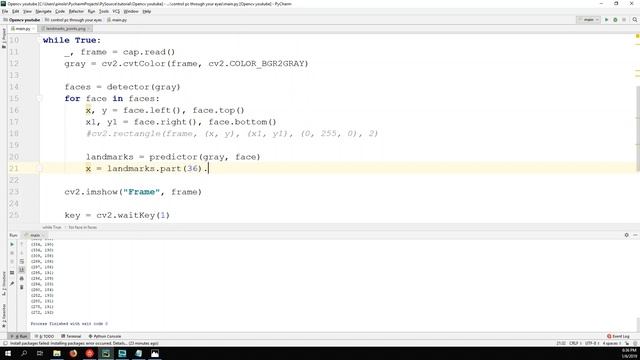
Task: Open the File menu
Action: coord(5,11)
